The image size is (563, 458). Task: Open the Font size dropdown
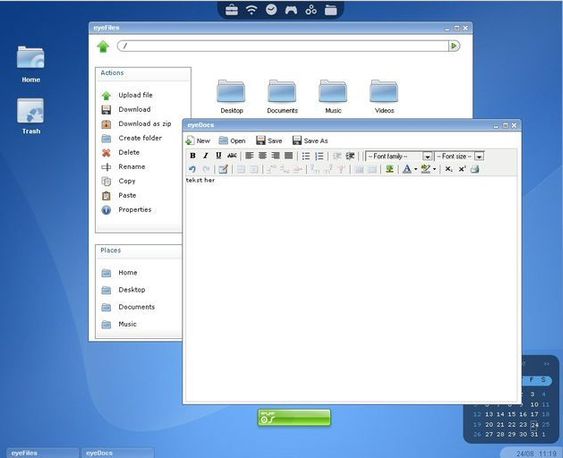pos(459,156)
